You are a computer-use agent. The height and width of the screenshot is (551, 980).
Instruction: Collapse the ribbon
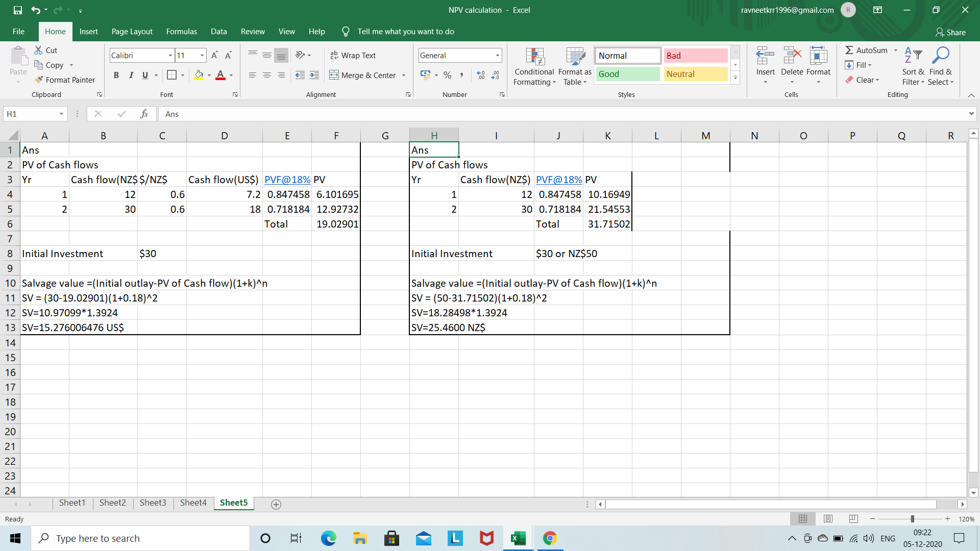[971, 95]
